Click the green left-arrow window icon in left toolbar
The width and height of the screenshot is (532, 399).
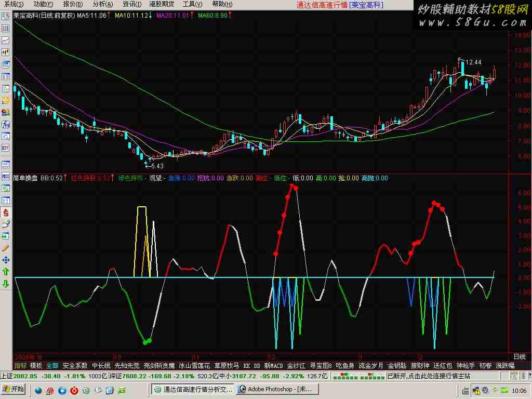tap(5, 236)
